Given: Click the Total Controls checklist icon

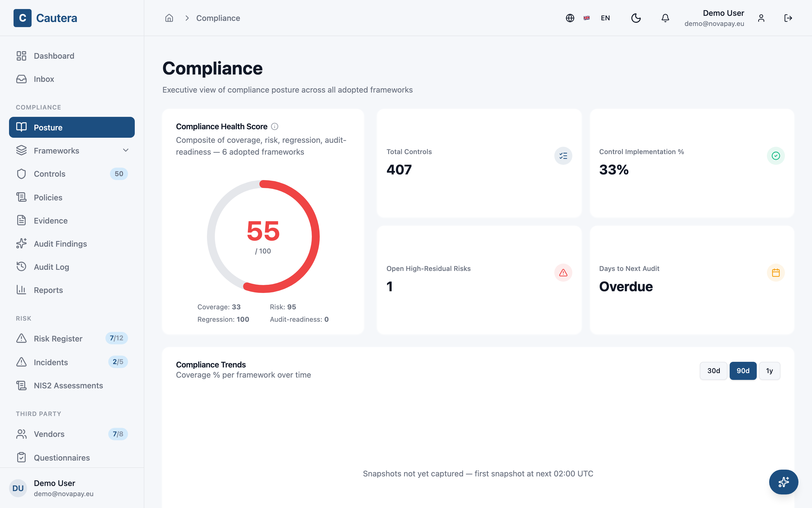Looking at the screenshot, I should pos(563,156).
